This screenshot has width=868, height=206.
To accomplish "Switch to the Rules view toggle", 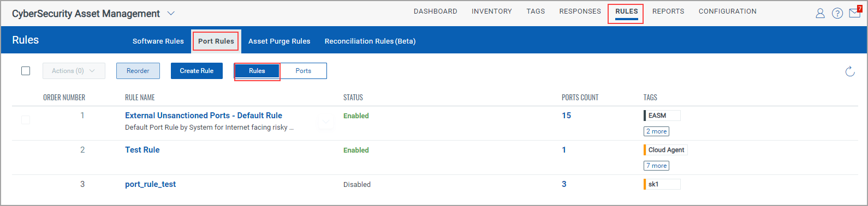I will (257, 71).
